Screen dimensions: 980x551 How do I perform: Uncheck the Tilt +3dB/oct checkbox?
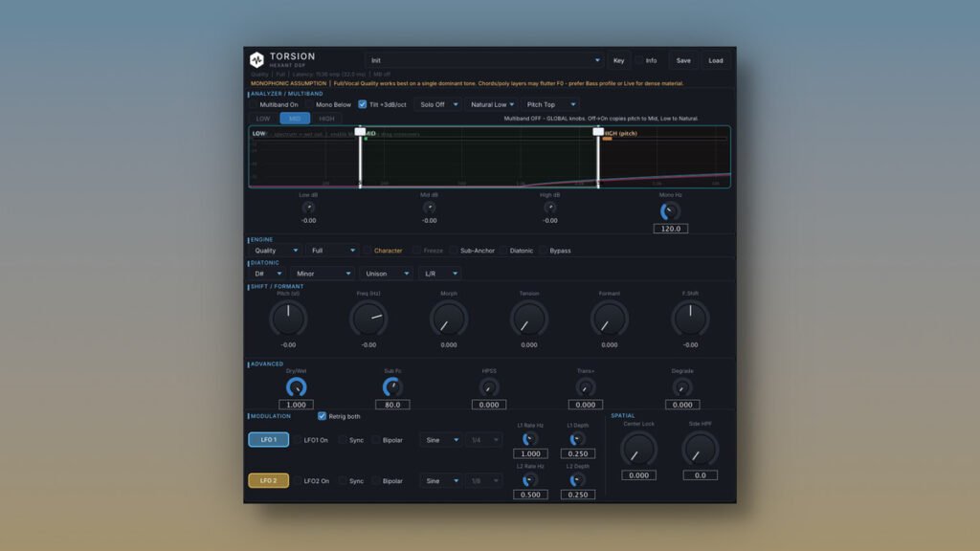coord(363,104)
